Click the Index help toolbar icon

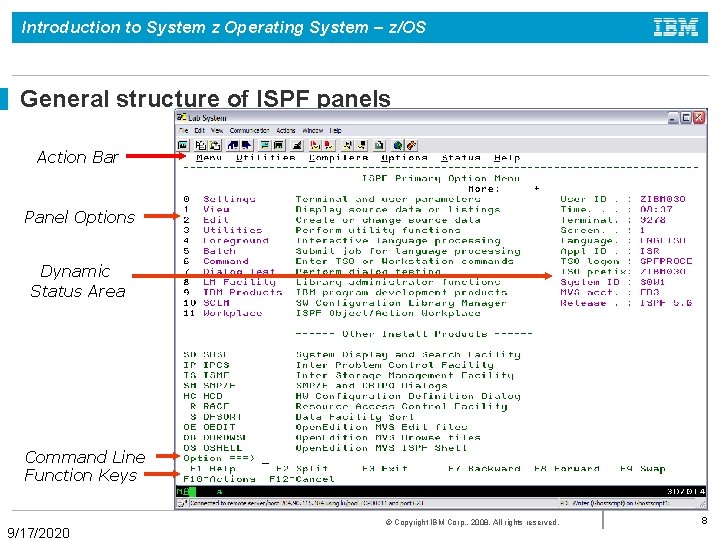tap(411, 146)
